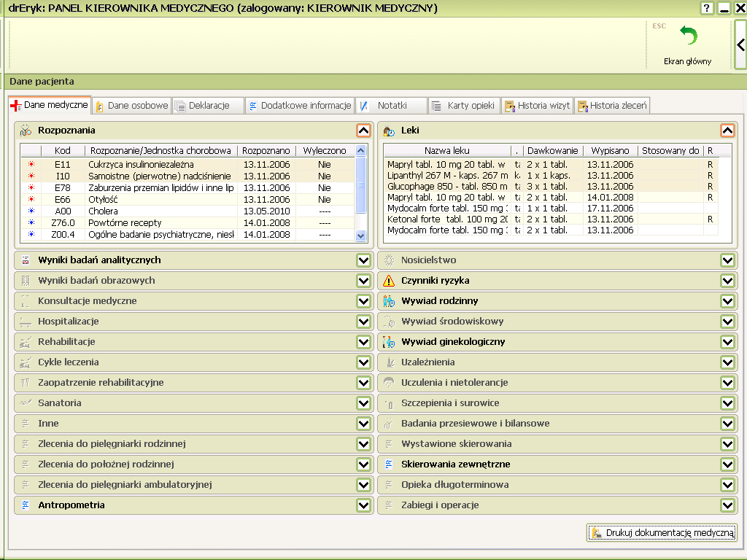
Task: Select the Glucophage 850 medication row
Action: tap(551, 187)
